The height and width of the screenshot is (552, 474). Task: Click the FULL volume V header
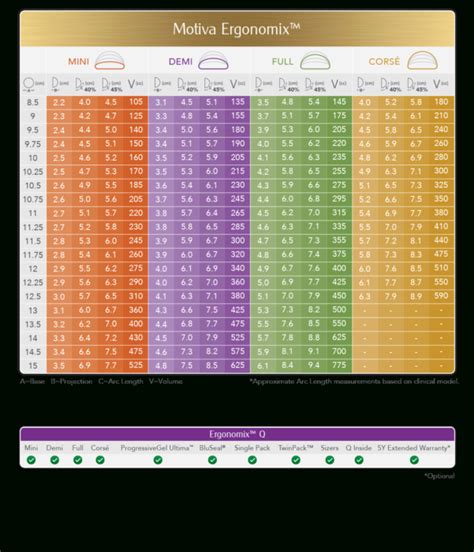coord(339,84)
